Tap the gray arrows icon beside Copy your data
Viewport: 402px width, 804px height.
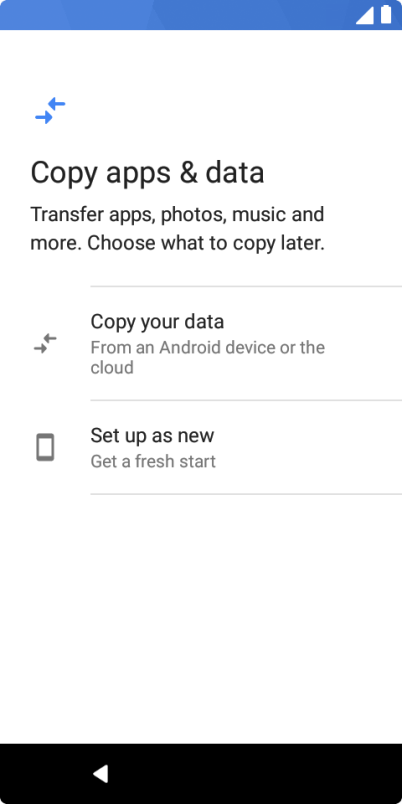[x=45, y=344]
